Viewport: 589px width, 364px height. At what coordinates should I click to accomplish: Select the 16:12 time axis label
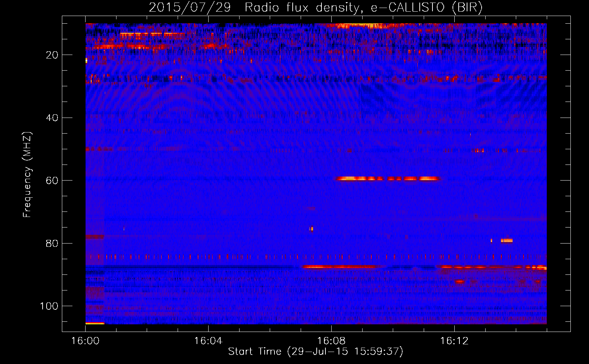pyautogui.click(x=454, y=341)
